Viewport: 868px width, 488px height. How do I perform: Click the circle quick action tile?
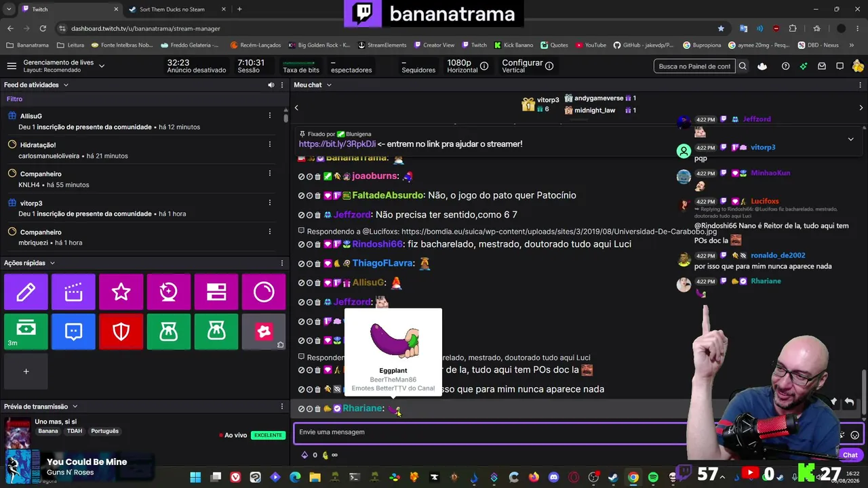tap(264, 292)
